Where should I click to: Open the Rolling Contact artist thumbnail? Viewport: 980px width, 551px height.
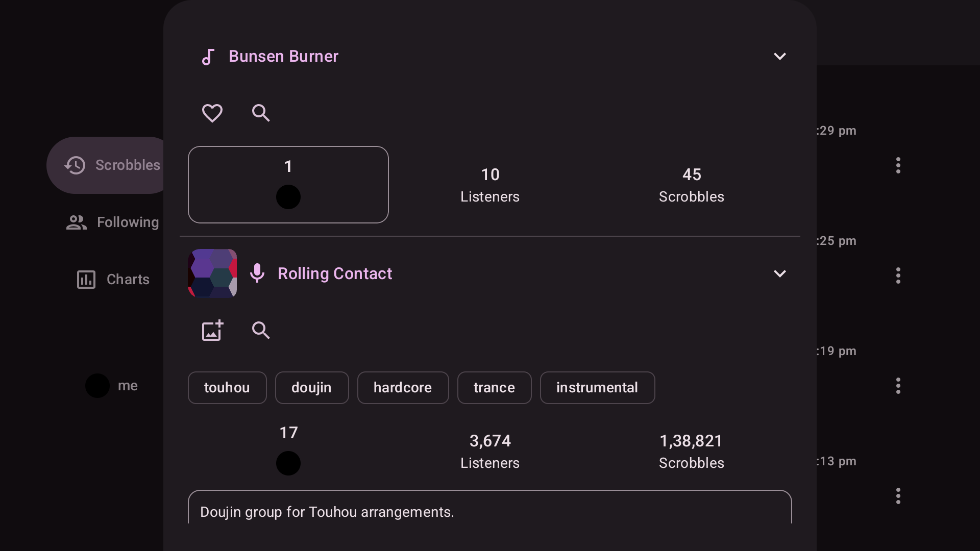pos(212,273)
